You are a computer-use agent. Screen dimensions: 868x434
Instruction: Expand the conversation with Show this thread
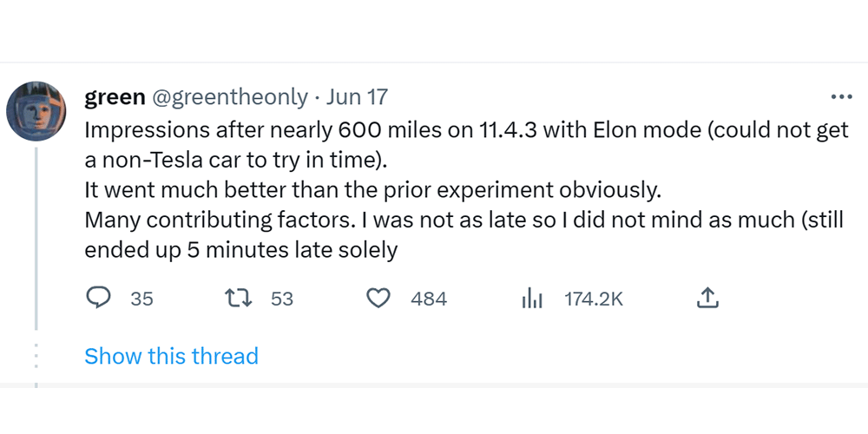click(171, 356)
